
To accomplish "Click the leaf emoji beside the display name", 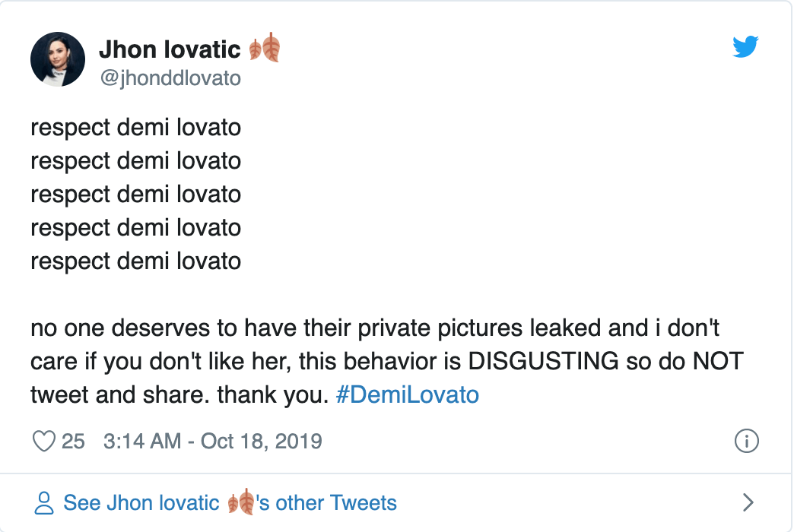I will pyautogui.click(x=265, y=49).
